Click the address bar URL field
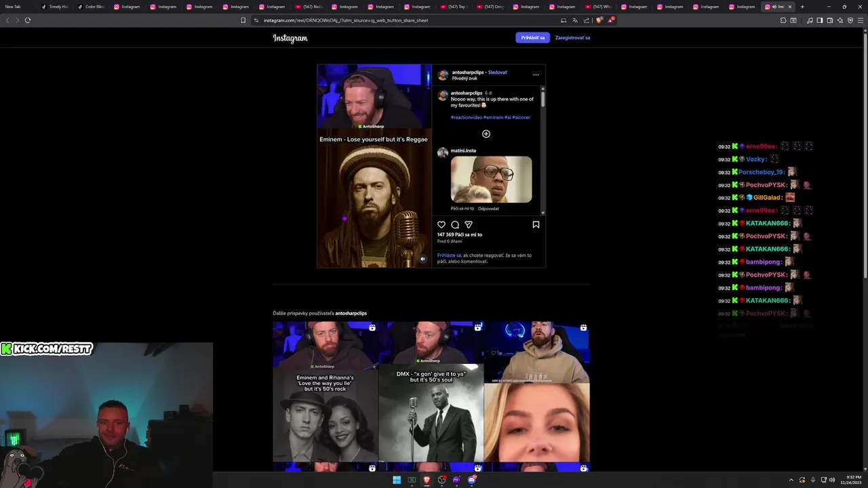The image size is (868, 488). (407, 20)
